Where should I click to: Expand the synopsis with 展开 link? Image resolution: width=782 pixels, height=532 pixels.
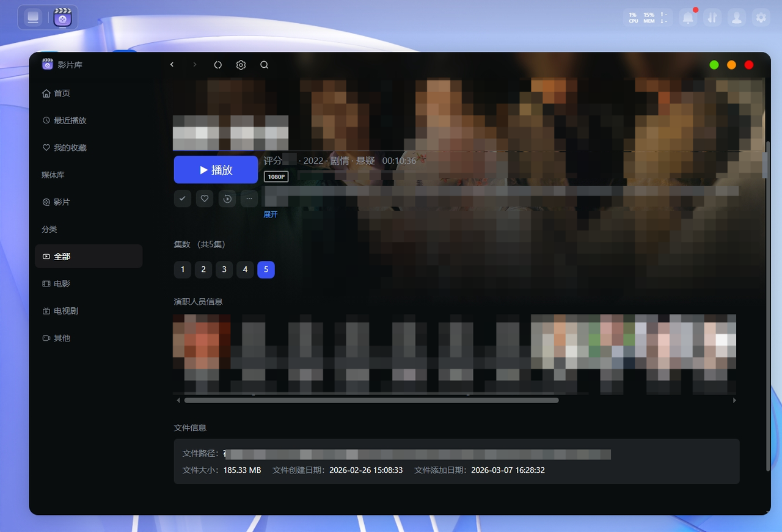(271, 214)
